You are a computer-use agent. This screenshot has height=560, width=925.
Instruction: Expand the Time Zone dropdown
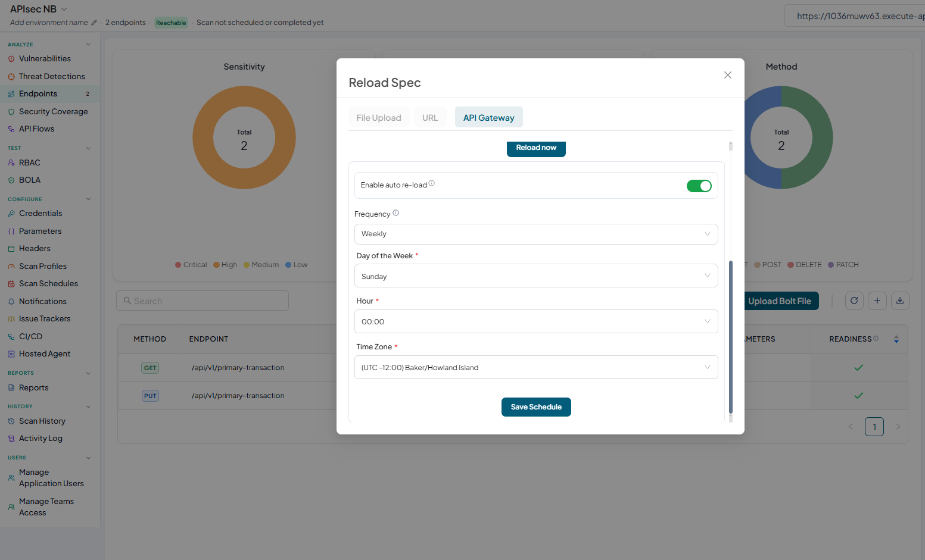pos(536,367)
